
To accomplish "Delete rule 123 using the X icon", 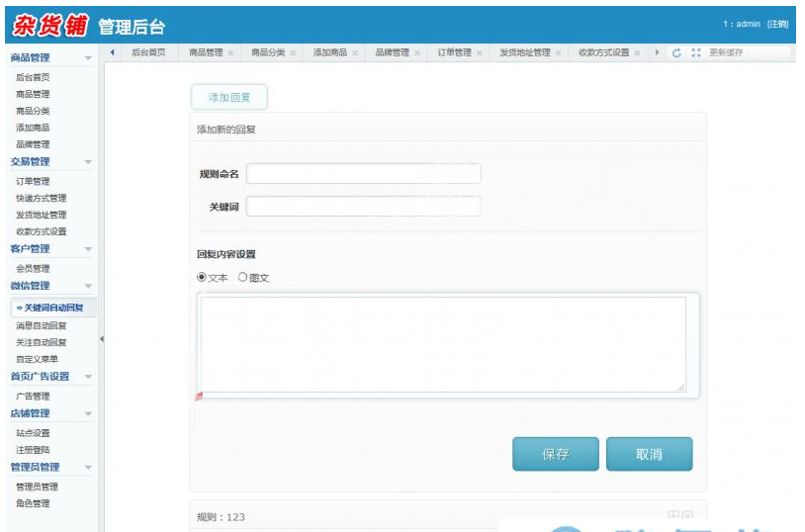I will click(x=687, y=515).
